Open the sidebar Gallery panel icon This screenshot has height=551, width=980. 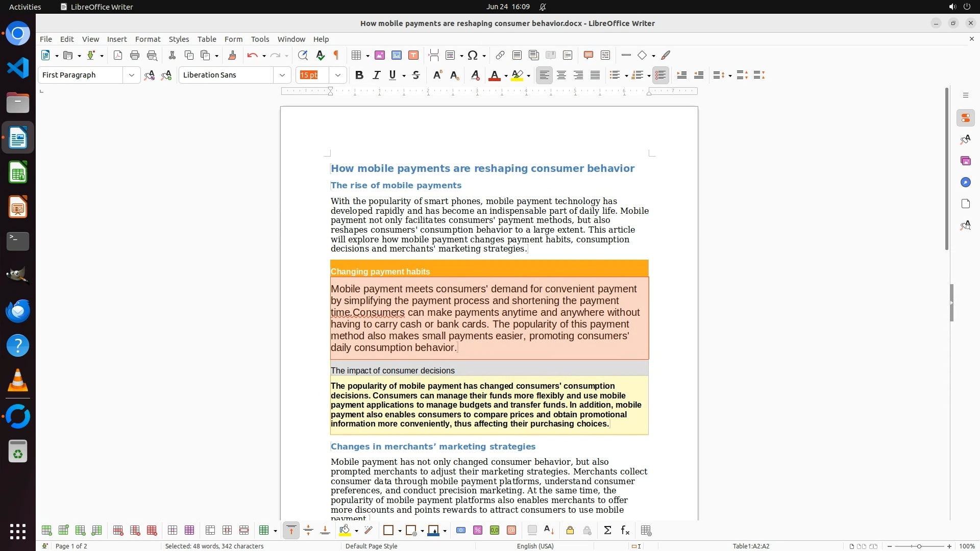[965, 161]
